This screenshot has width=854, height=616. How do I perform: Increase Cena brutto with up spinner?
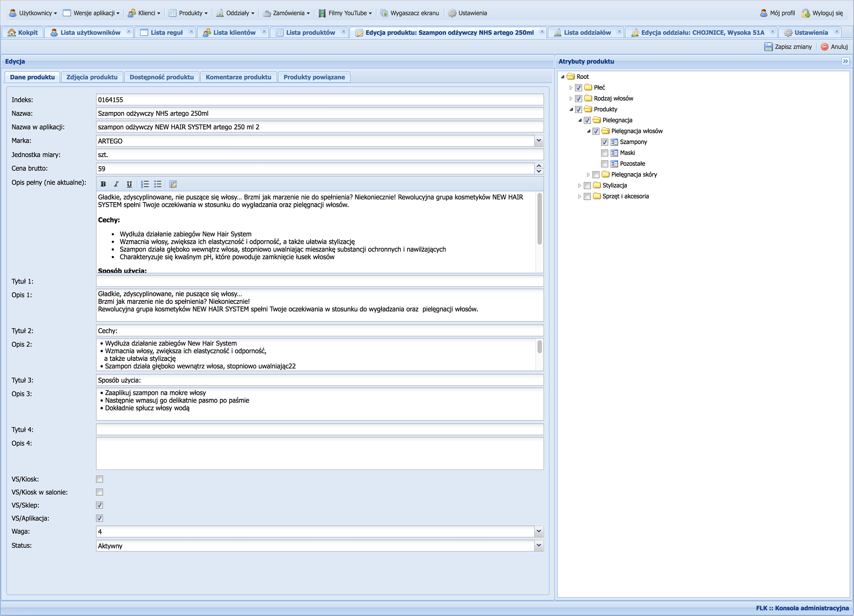click(x=539, y=166)
